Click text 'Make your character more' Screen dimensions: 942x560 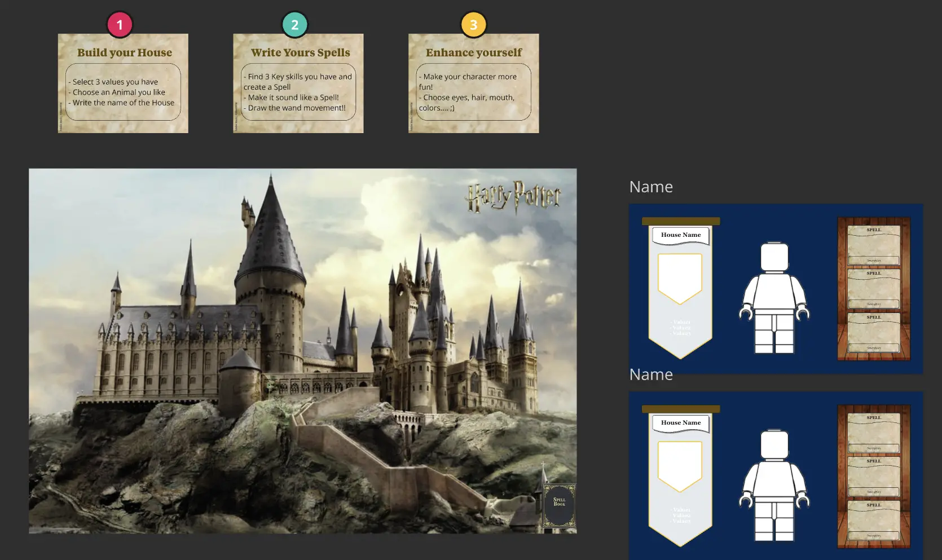pos(470,77)
